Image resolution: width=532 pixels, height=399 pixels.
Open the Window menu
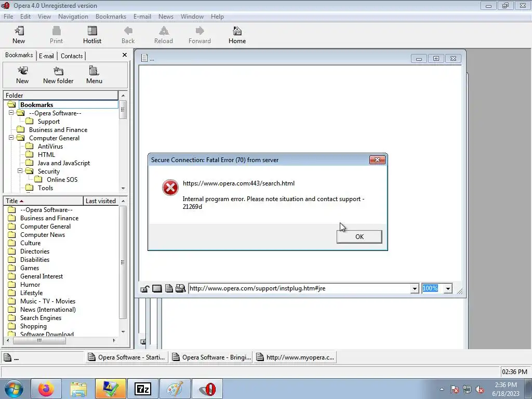192,17
